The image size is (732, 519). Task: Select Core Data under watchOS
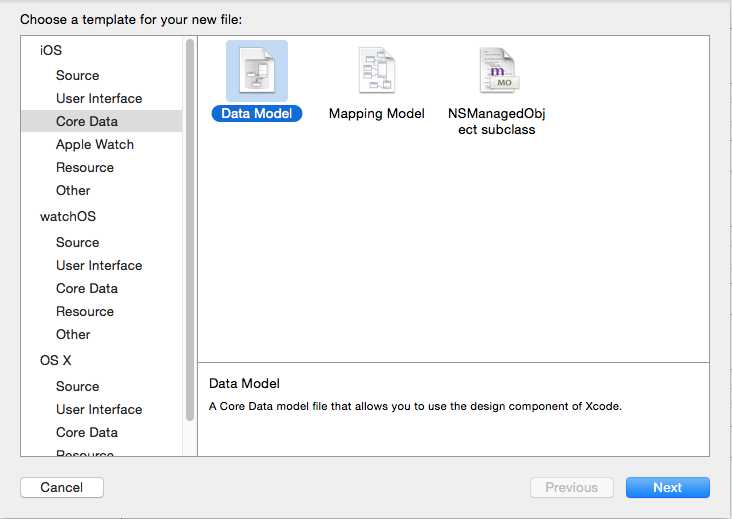(87, 288)
